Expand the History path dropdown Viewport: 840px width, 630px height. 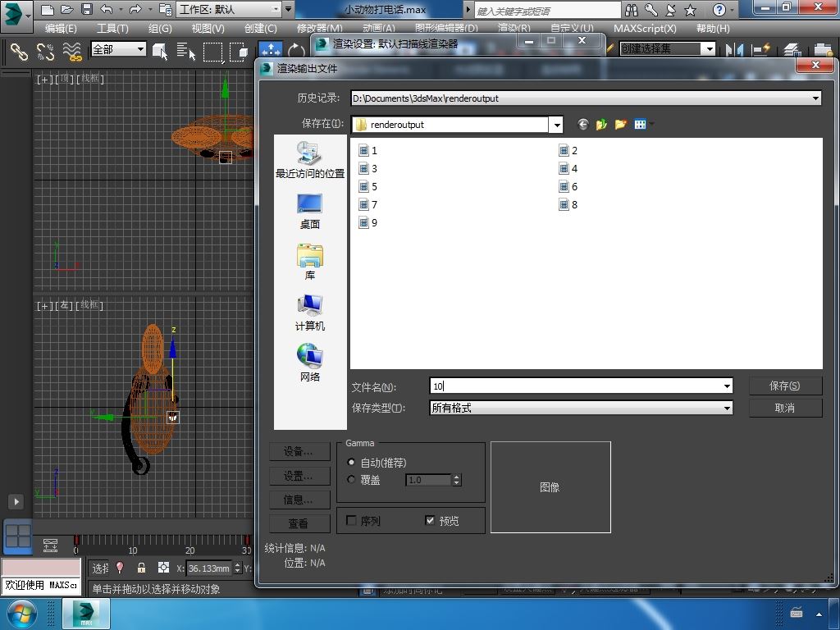tap(815, 98)
